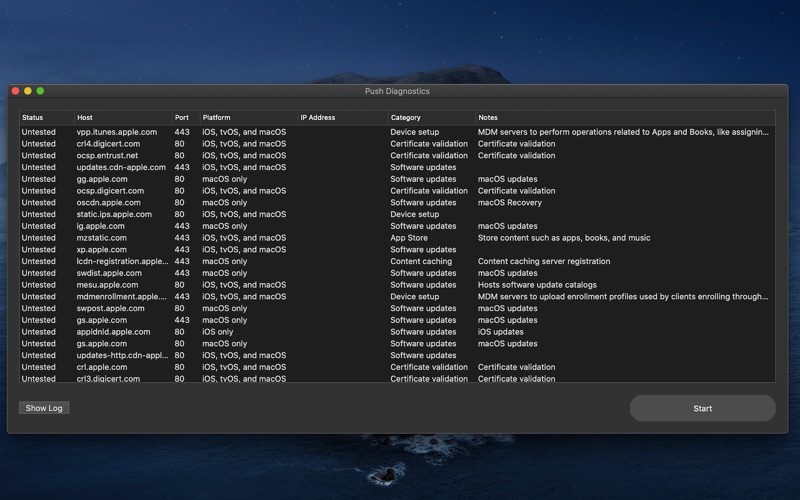Click the 'iOS only' platform cell
The height and width of the screenshot is (500, 800).
coord(217,332)
